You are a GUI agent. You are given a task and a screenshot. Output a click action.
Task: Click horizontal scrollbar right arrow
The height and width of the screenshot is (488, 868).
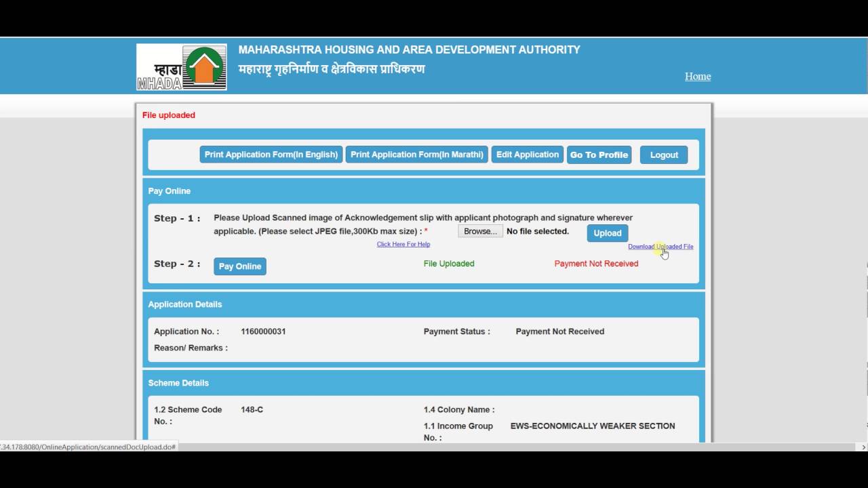[863, 447]
